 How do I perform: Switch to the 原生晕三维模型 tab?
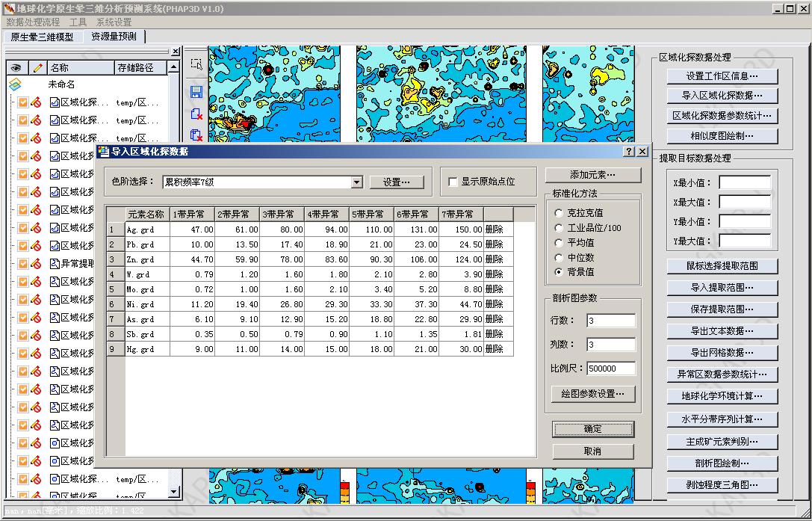click(42, 37)
